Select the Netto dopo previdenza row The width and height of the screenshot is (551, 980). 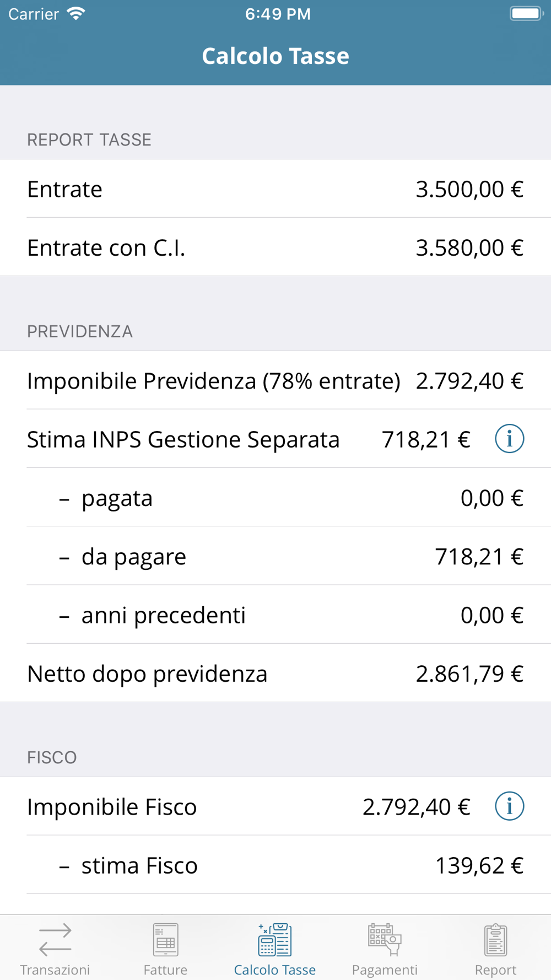(275, 674)
